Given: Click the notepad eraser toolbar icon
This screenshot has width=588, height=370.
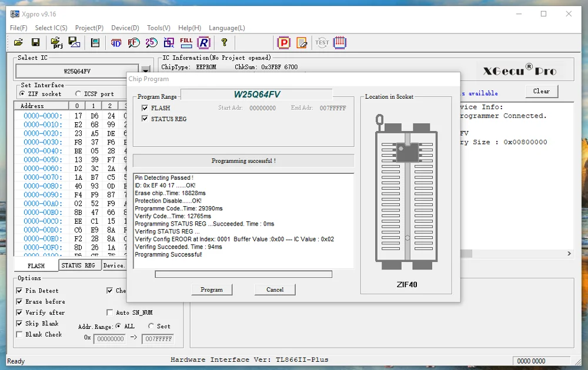Looking at the screenshot, I should coord(302,43).
